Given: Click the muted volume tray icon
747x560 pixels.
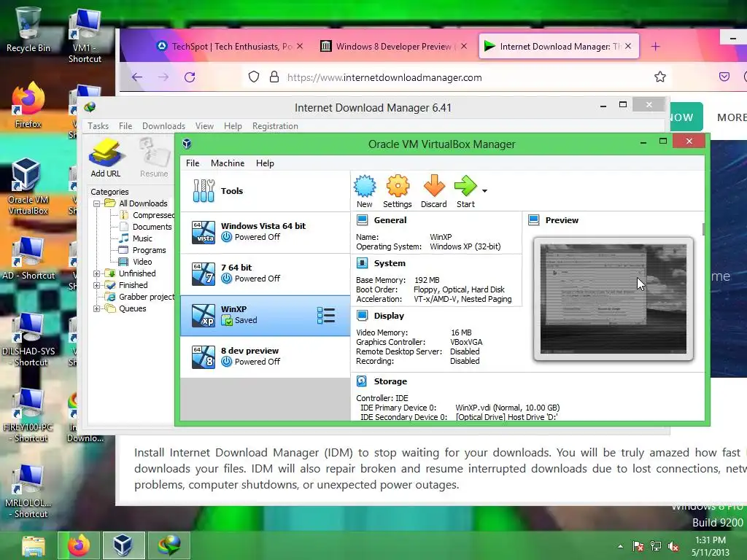Looking at the screenshot, I should coord(674,546).
